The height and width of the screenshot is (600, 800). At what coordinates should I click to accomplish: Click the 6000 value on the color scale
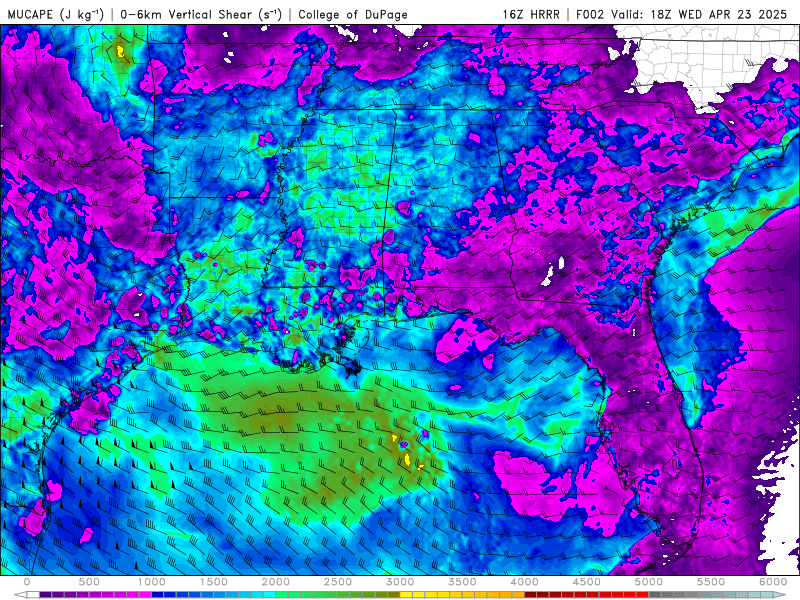pyautogui.click(x=773, y=582)
